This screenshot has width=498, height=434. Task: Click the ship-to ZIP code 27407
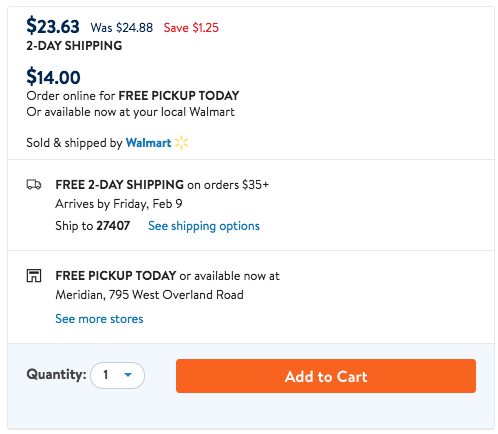113,226
